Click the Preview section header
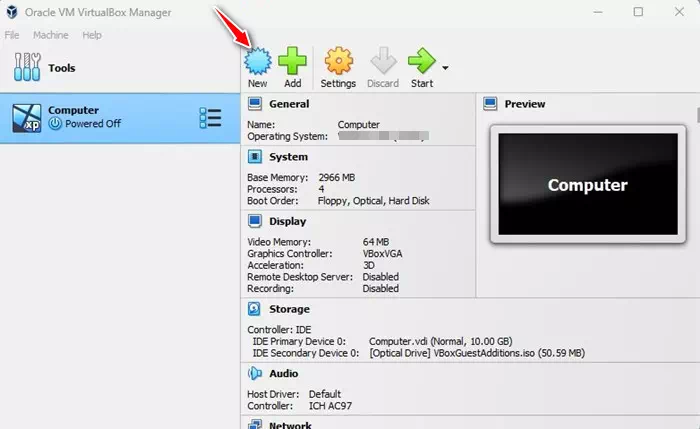The height and width of the screenshot is (429, 700). [525, 104]
